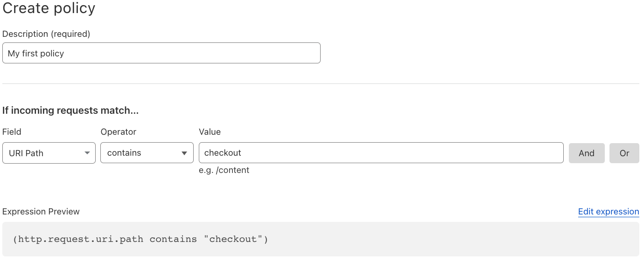Click the arrow icon on the Field dropdown
The image size is (644, 262).
87,153
